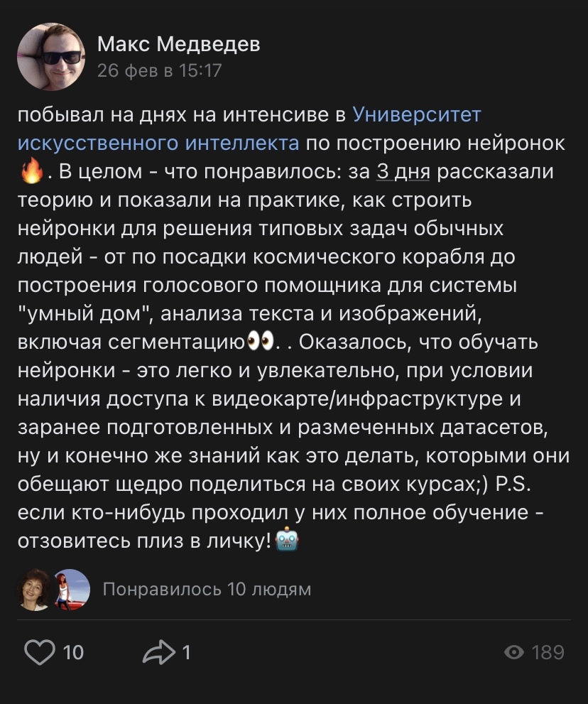Tap the fire emoji in post
Viewport: 588px width, 704px height.
(x=32, y=172)
